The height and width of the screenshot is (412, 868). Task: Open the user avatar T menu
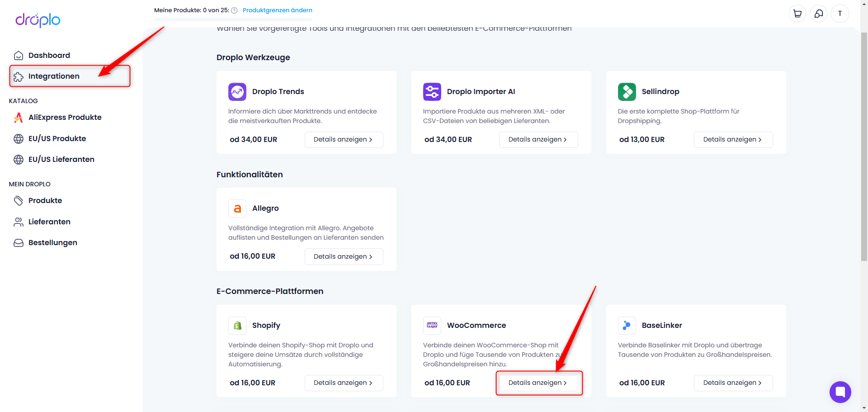840,14
